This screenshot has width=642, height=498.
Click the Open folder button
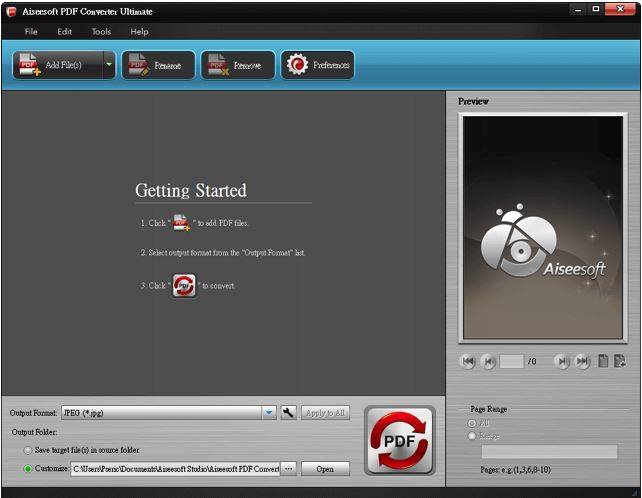coord(326,469)
